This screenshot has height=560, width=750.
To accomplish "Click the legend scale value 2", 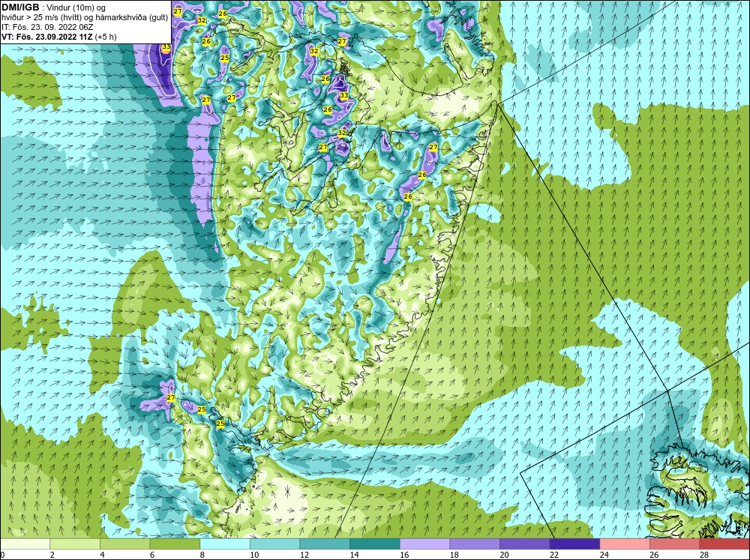I will pos(52,555).
